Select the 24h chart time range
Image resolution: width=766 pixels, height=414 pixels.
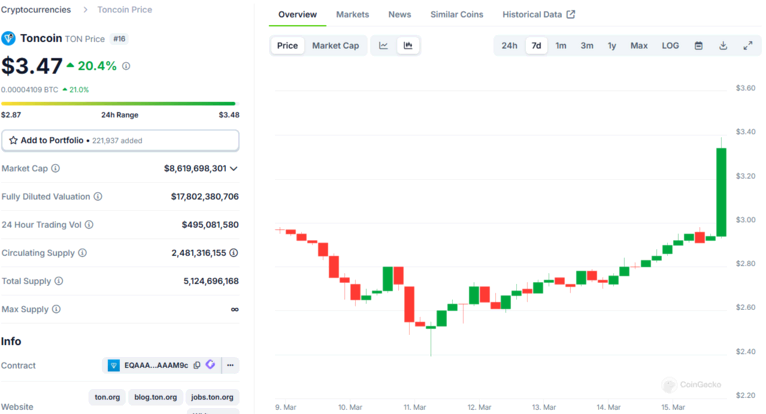509,46
